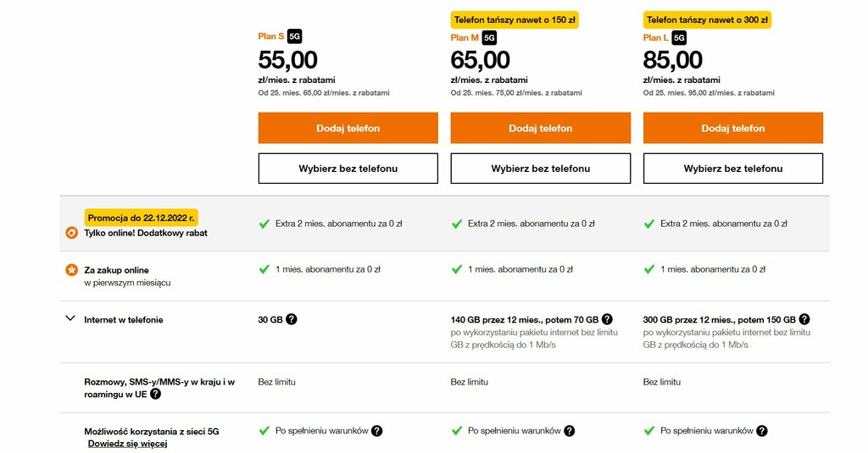Screen dimensions: 868x453
Task: Click Telefon tańszy nawet o 300 zł badge
Action: [x=707, y=20]
